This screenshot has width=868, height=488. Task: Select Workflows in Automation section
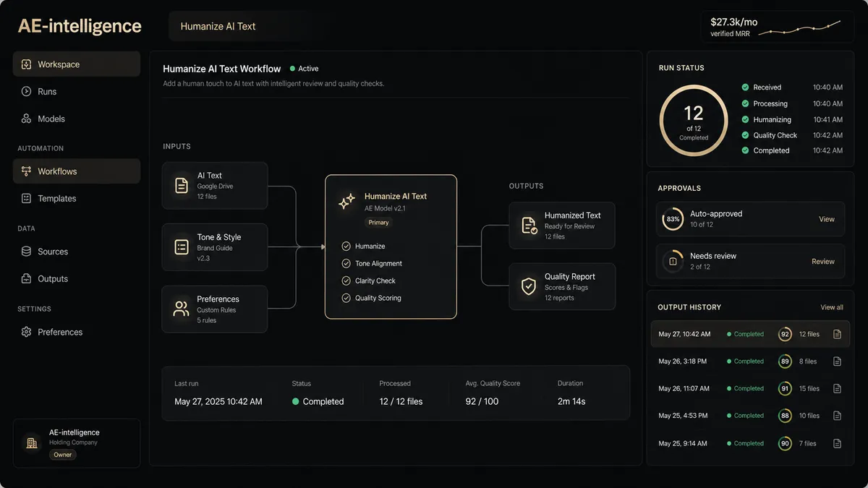[77, 171]
